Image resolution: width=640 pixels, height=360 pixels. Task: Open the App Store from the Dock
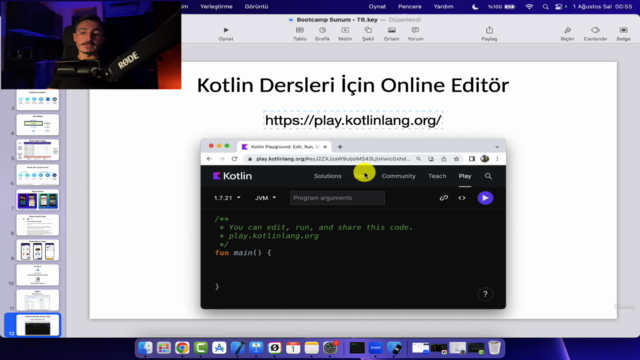(219, 348)
